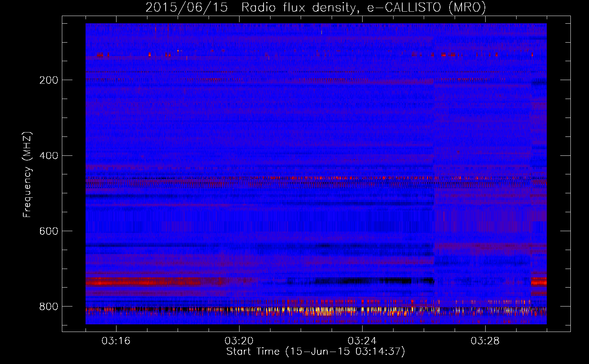This screenshot has width=589, height=364.
Task: Click the '03:24' time tick label
Action: click(362, 341)
